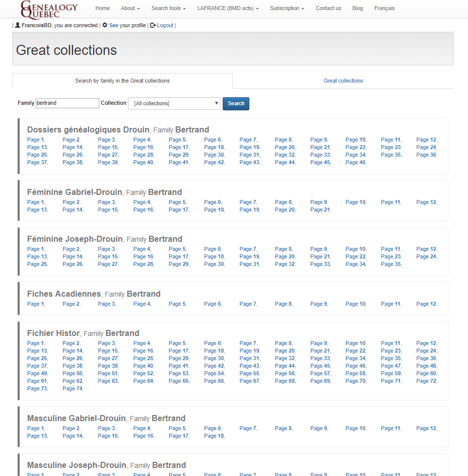Viewport: 468px width, 476px height.
Task: Open Page 1 of Masculine Gabriel-Drouin
Action: (x=36, y=428)
